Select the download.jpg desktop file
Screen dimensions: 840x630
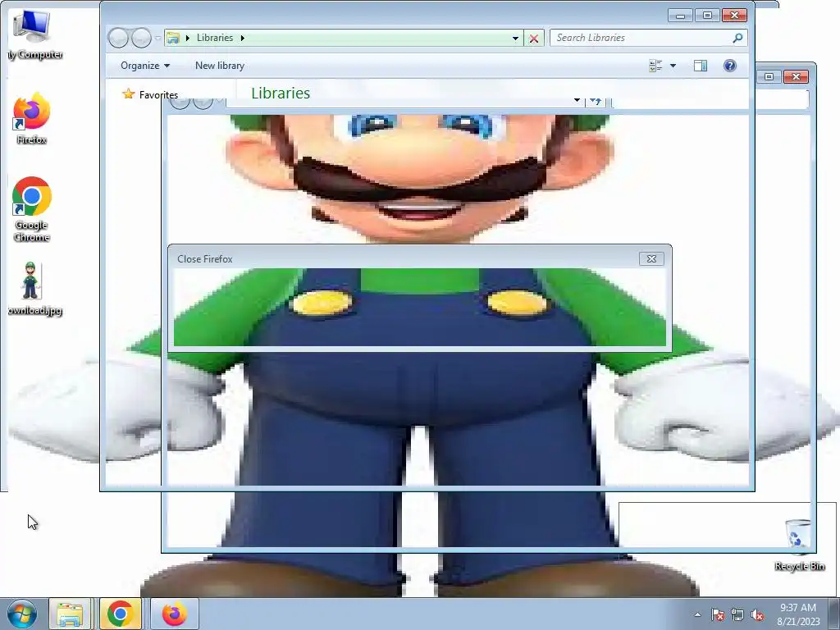pos(32,288)
